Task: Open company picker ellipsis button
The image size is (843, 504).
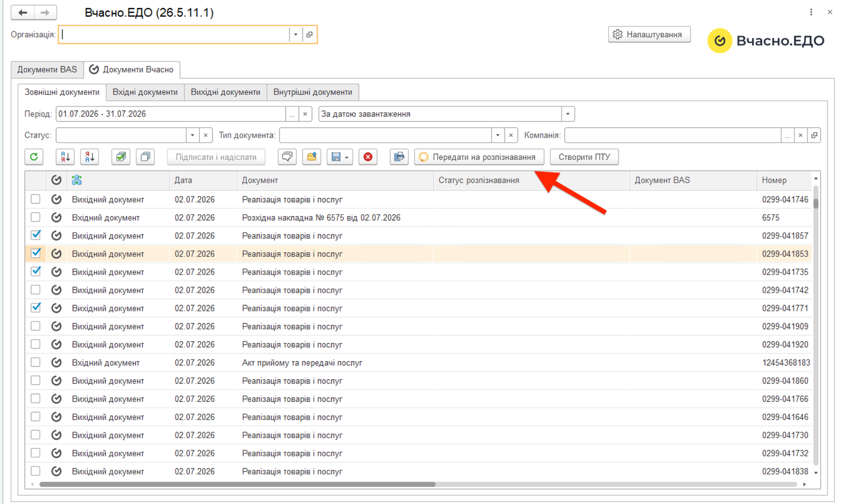Action: click(x=787, y=135)
